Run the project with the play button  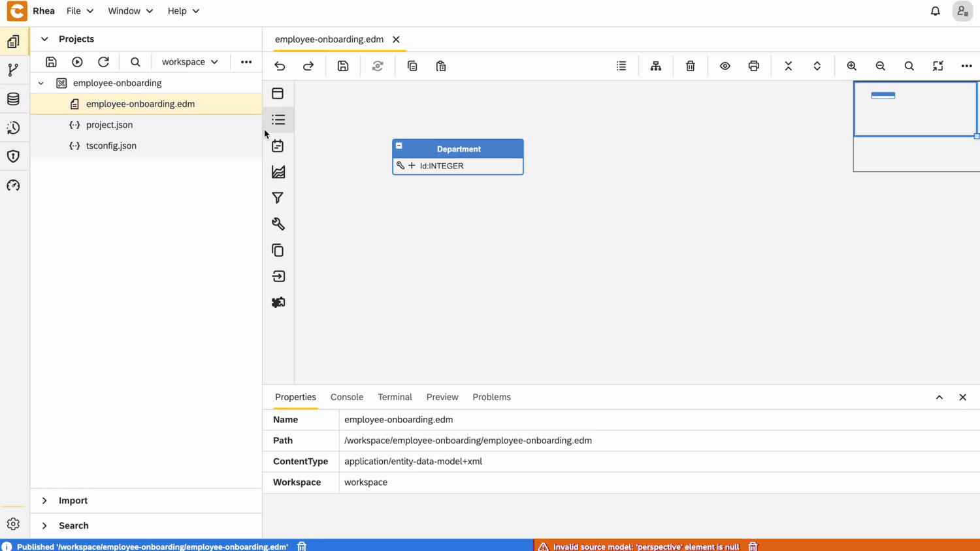pyautogui.click(x=77, y=61)
